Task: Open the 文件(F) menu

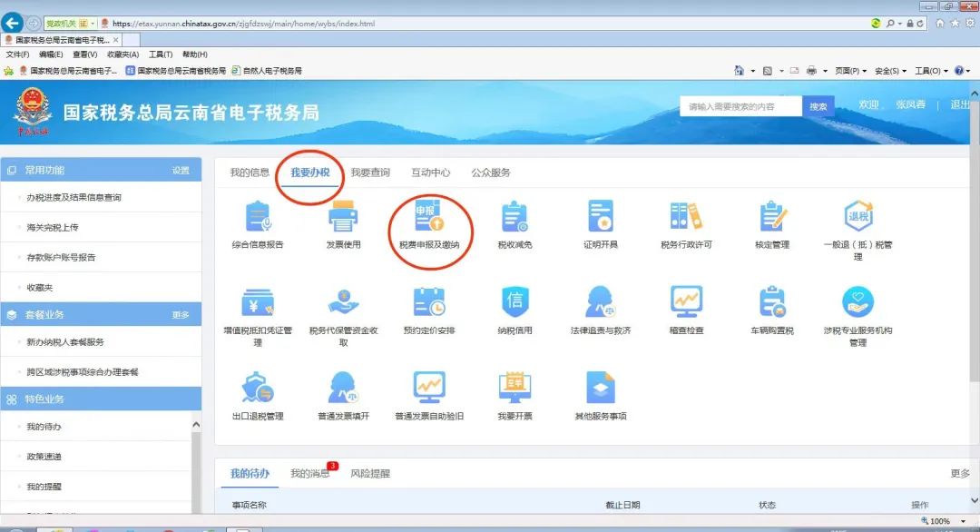Action: click(x=17, y=54)
